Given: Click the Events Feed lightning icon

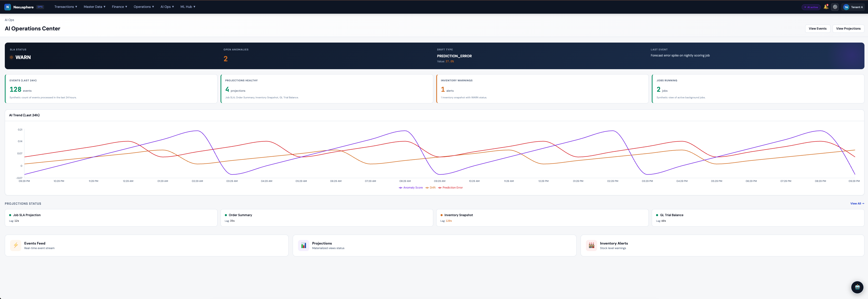Looking at the screenshot, I should click(15, 245).
